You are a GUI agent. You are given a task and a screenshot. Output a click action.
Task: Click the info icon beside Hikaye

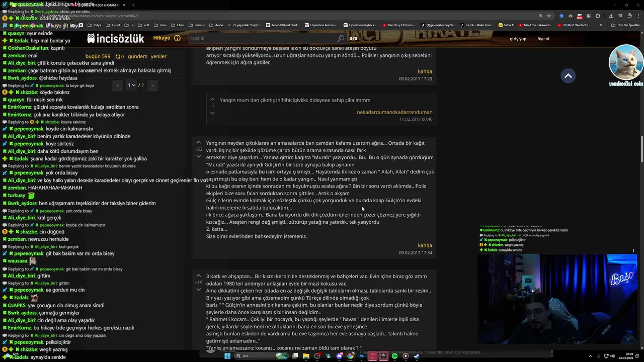[x=177, y=38]
